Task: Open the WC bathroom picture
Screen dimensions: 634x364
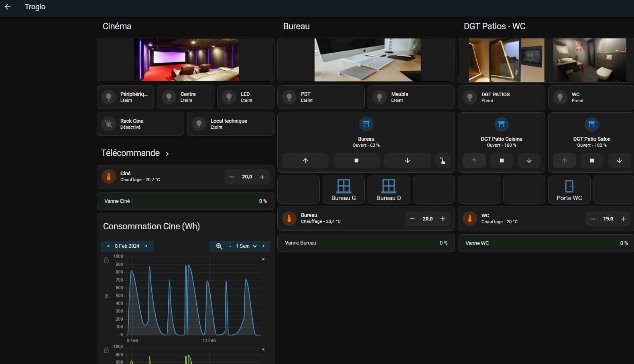Action: coord(589,60)
